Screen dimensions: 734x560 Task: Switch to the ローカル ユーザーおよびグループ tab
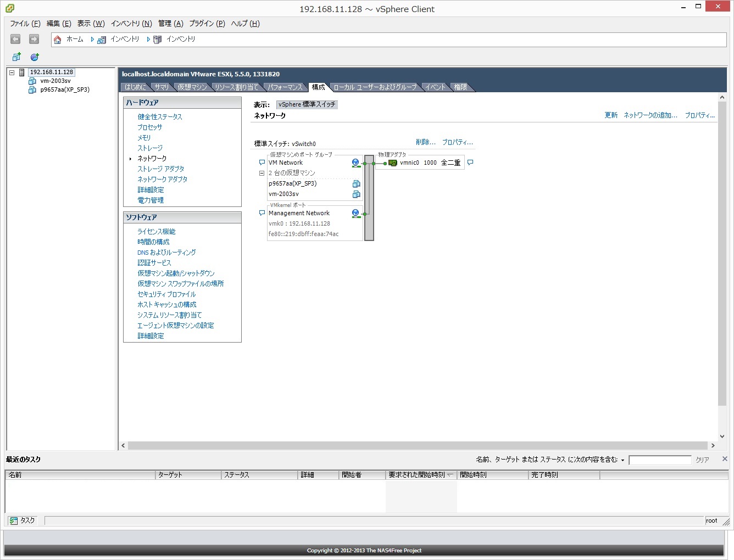click(x=375, y=87)
